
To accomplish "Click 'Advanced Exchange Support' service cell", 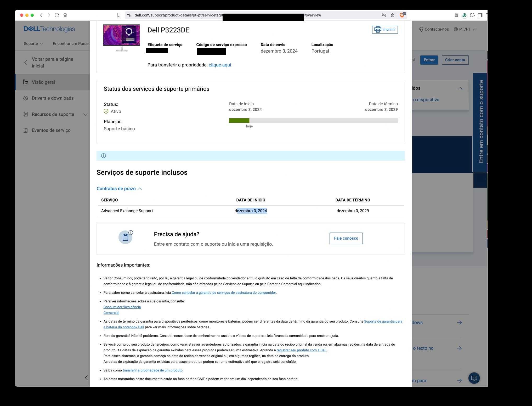I will coord(127,211).
